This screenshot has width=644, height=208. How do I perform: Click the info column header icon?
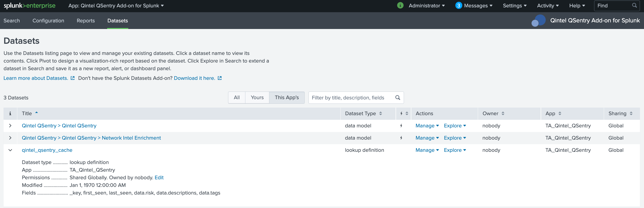tap(10, 113)
